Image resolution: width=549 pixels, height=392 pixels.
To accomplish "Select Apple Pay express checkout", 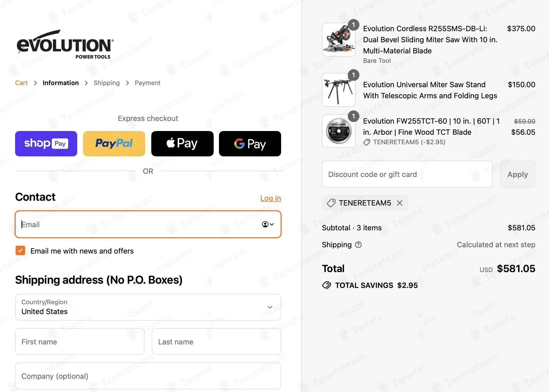I will [x=182, y=144].
